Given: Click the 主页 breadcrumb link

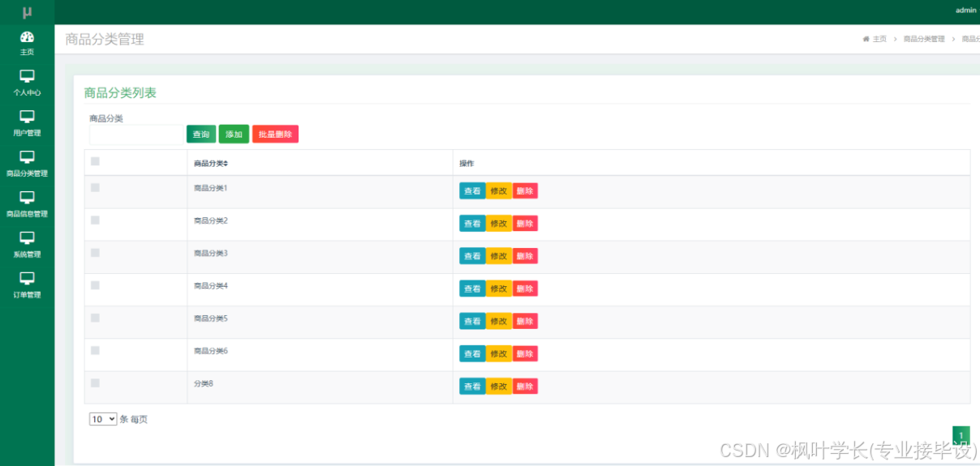Looking at the screenshot, I should tap(879, 39).
